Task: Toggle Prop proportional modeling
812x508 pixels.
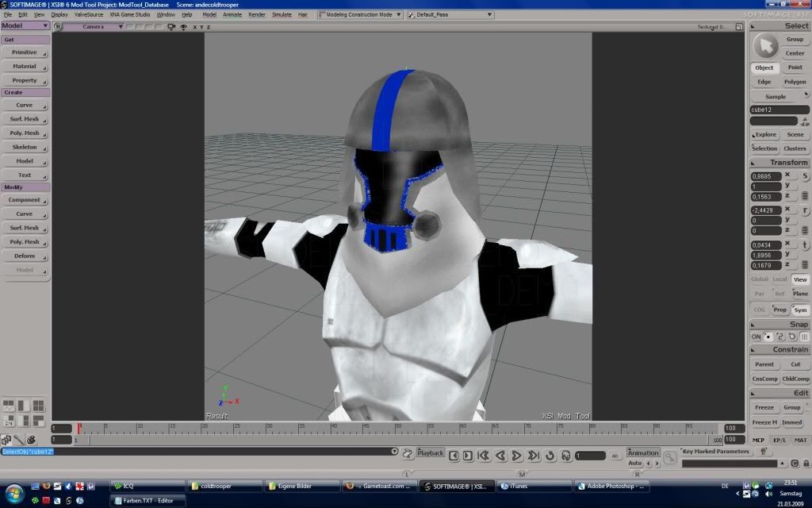Action: pos(780,310)
